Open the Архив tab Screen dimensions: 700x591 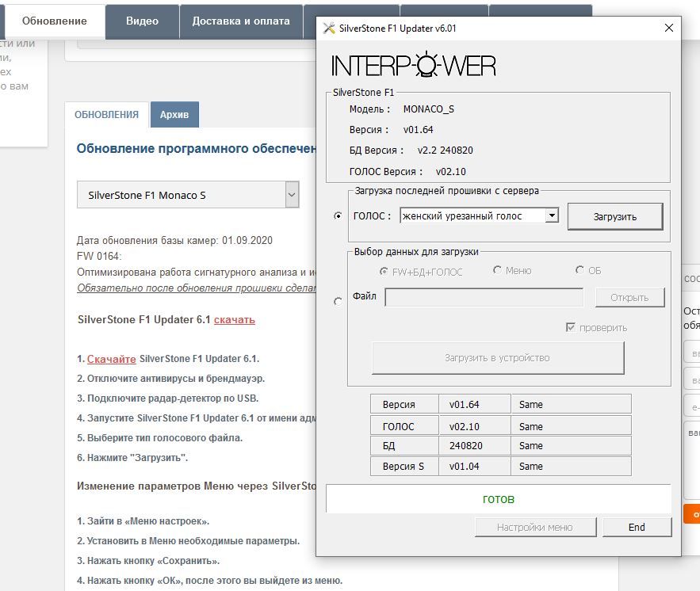tap(174, 115)
